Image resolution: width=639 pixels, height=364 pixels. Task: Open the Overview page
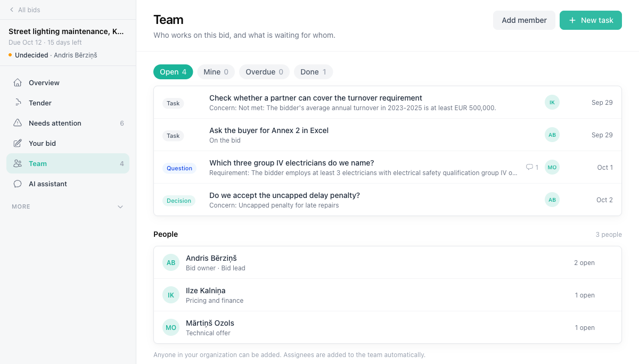click(x=68, y=82)
